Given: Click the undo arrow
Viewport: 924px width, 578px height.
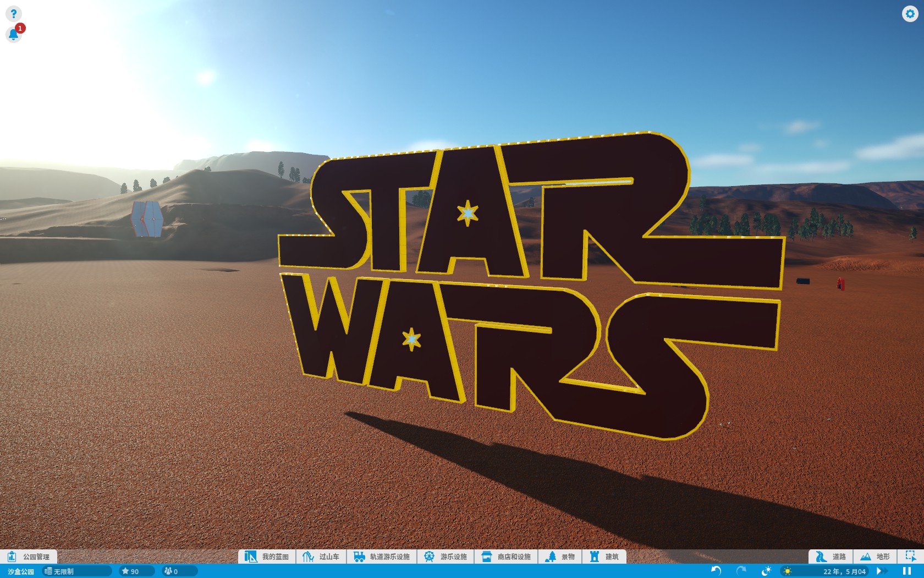Looking at the screenshot, I should point(716,571).
